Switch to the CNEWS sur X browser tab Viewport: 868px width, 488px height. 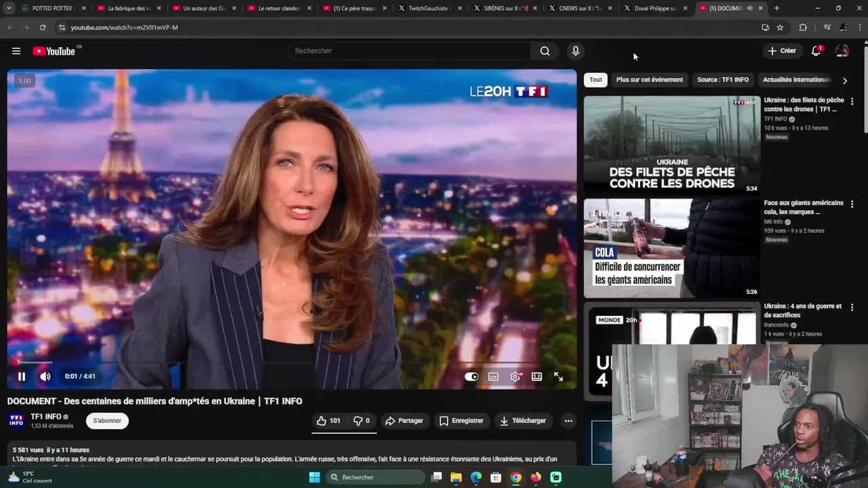click(x=579, y=8)
